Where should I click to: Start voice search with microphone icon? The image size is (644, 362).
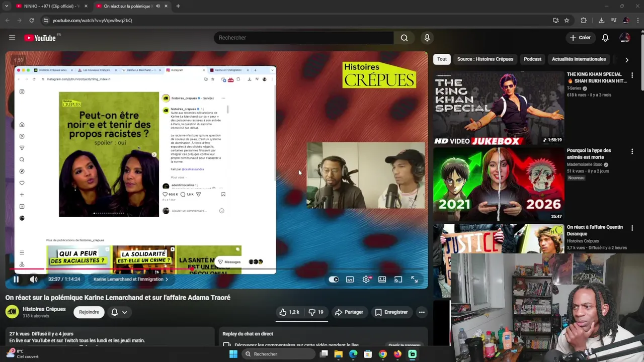[427, 38]
